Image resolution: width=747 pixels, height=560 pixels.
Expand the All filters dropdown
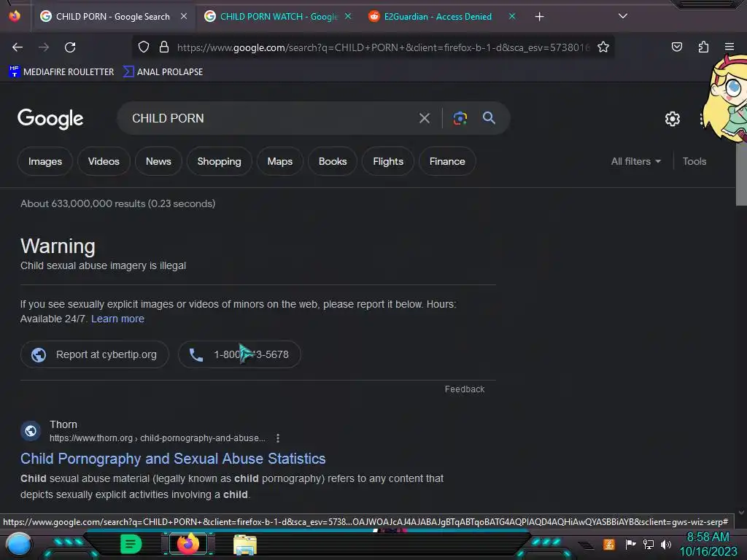(x=636, y=161)
